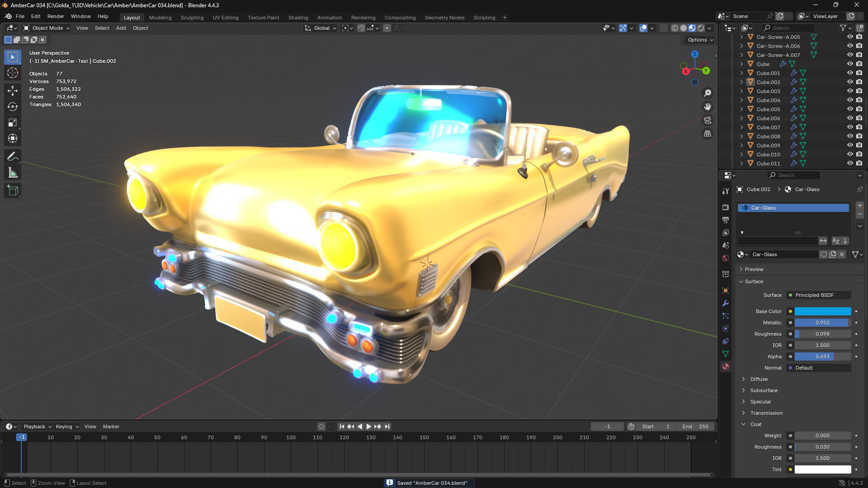Select the Tweak/Select Box tool
Image resolution: width=868 pixels, height=488 pixels.
(12, 57)
